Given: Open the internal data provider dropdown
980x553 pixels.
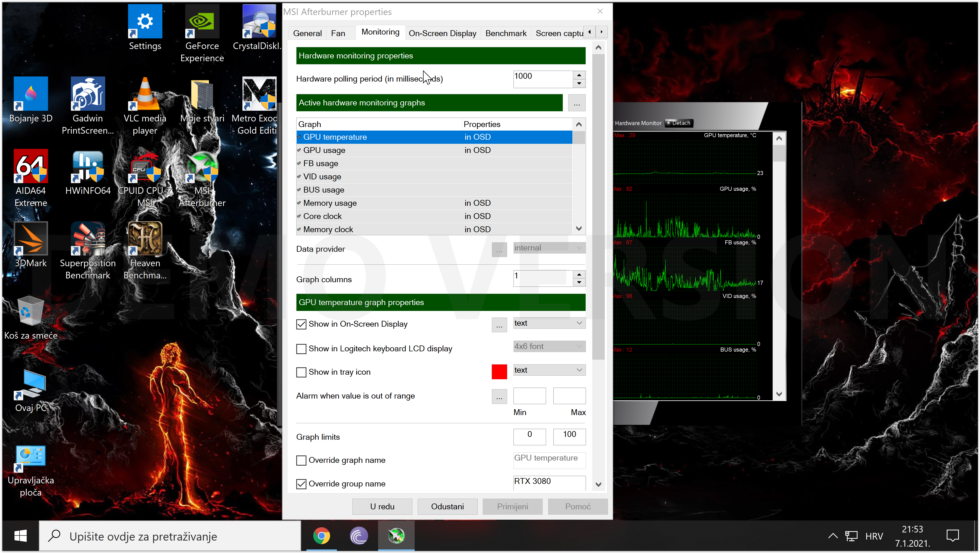Looking at the screenshot, I should coord(549,248).
